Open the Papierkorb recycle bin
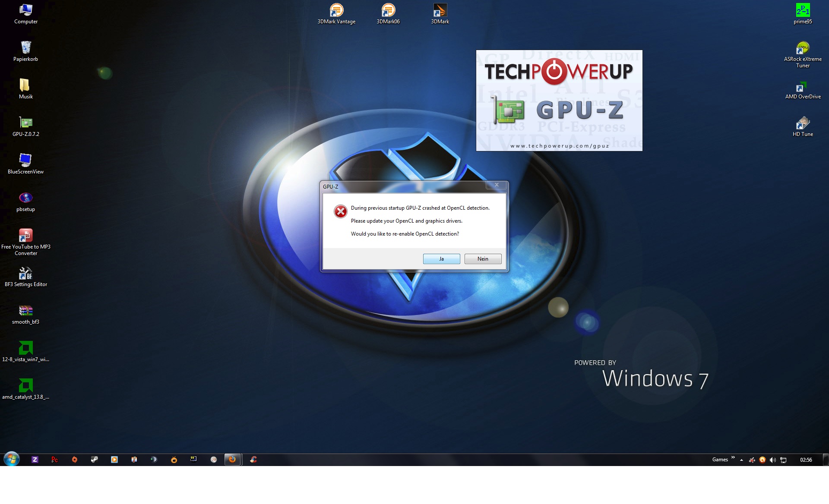The image size is (829, 504). pyautogui.click(x=26, y=48)
